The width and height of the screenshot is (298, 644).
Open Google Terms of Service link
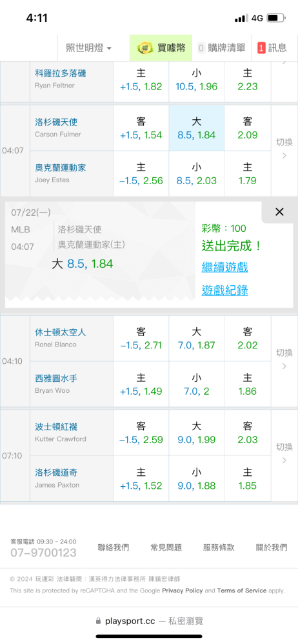point(242,591)
